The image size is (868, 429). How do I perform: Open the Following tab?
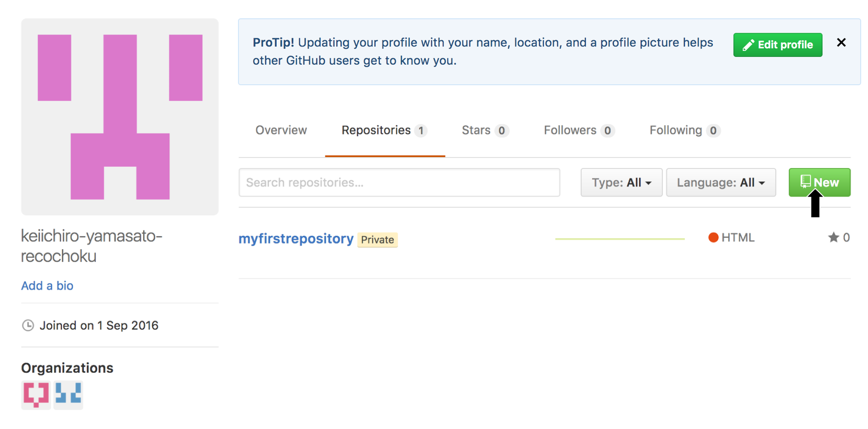pos(684,130)
